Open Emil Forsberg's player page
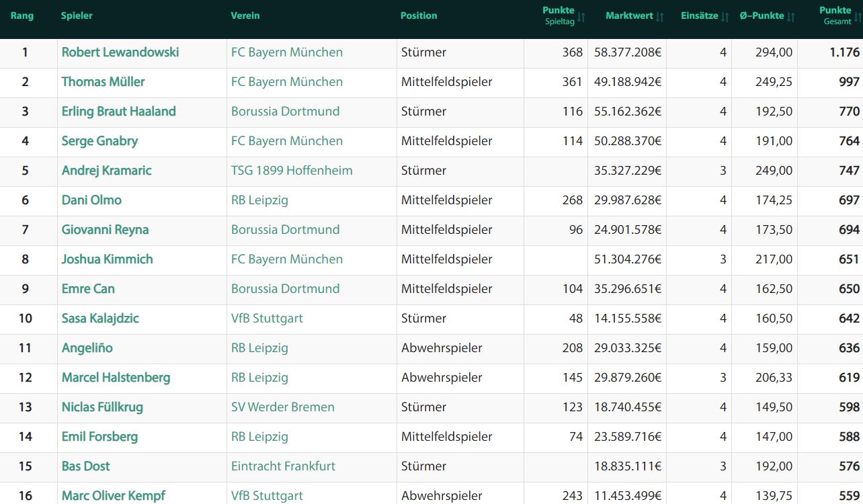This screenshot has width=863, height=504. click(100, 437)
